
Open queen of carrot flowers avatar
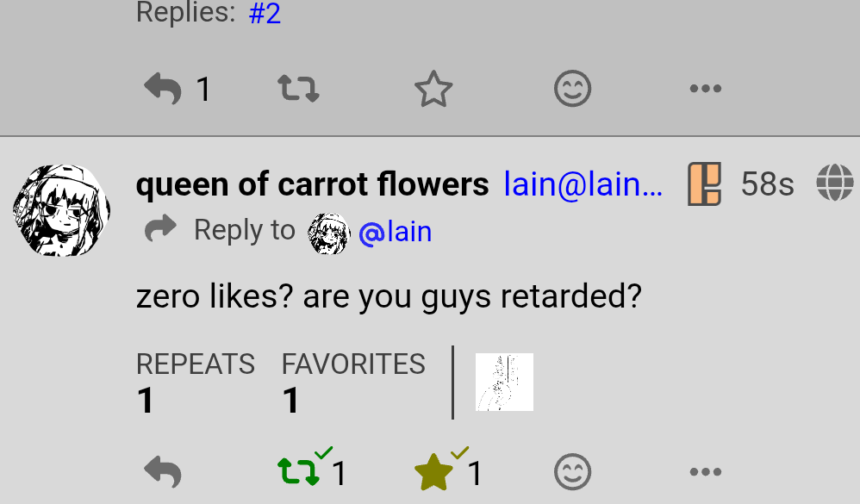[x=59, y=211]
